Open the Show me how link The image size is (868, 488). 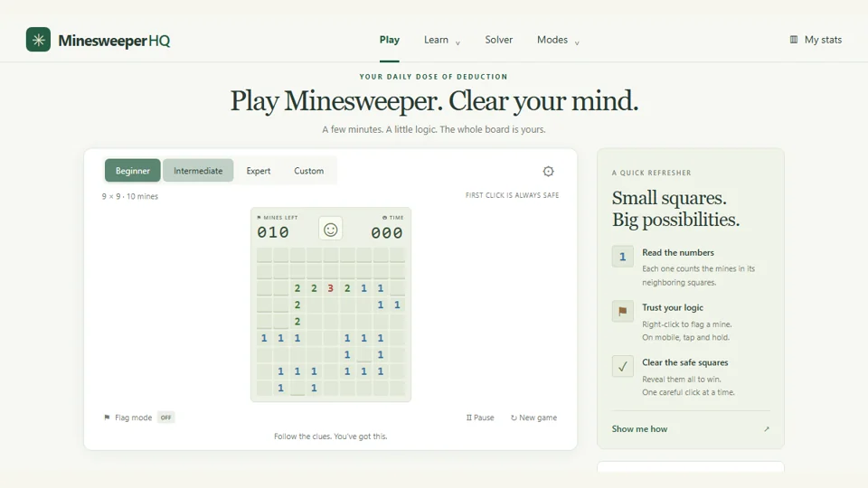(639, 428)
